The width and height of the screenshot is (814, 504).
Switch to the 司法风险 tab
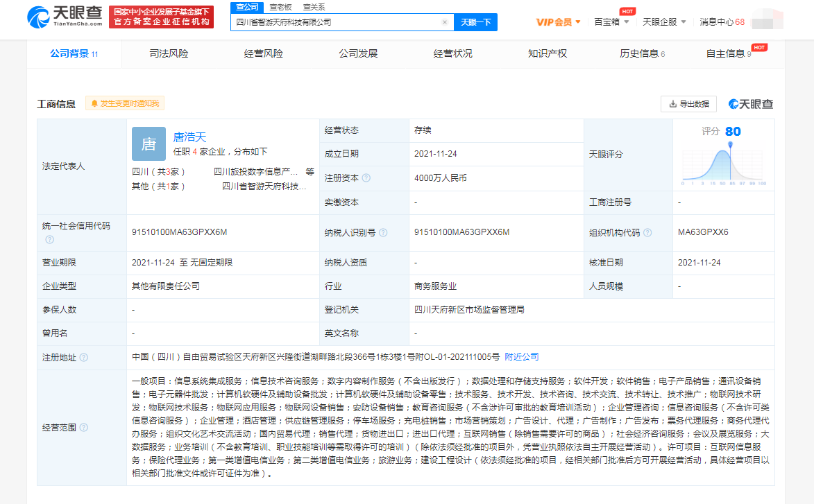click(x=169, y=54)
